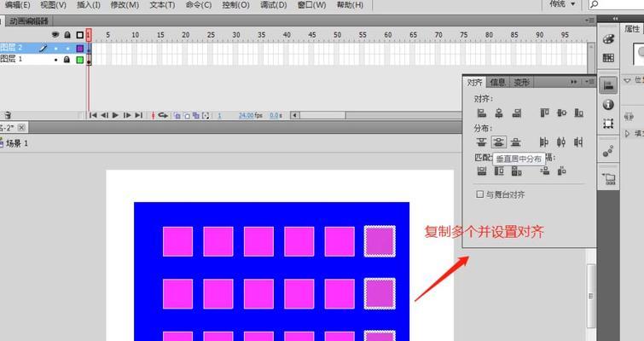Viewport: 644px width, 341px height.
Task: Hide 图层 2 via its visibility dot
Action: (x=55, y=49)
